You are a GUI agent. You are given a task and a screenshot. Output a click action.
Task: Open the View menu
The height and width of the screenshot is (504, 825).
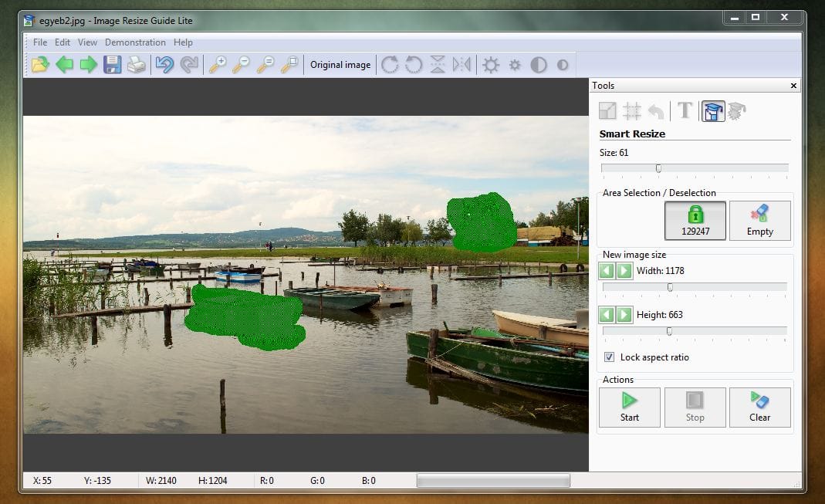coord(87,42)
